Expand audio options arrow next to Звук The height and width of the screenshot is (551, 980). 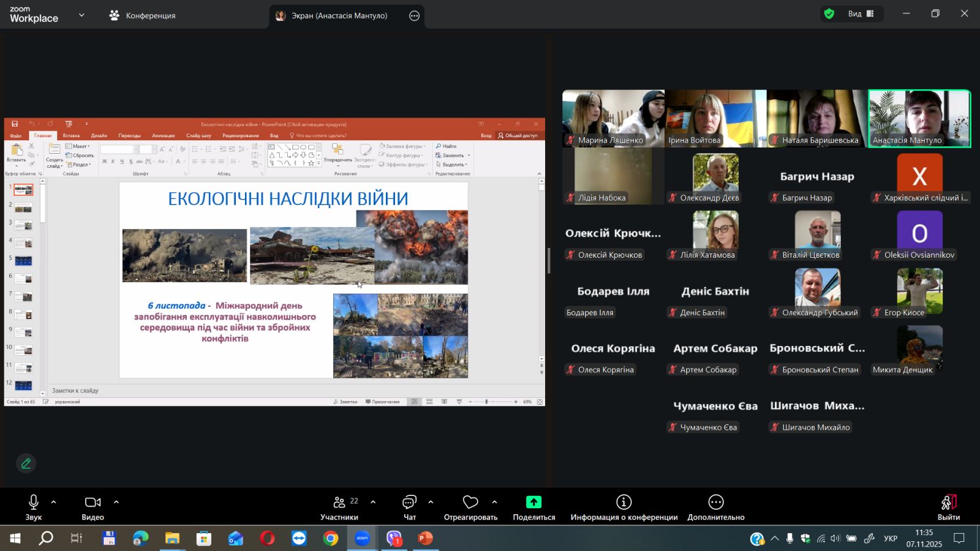coord(54,502)
